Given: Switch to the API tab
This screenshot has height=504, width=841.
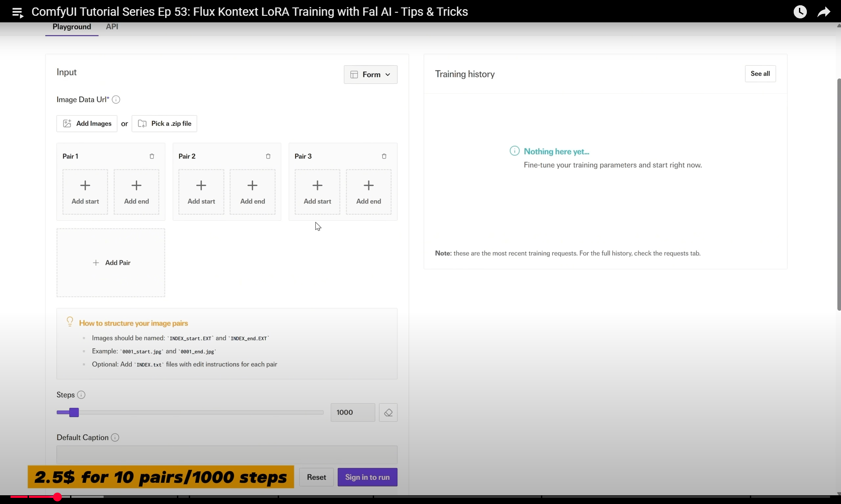Looking at the screenshot, I should pos(112,27).
